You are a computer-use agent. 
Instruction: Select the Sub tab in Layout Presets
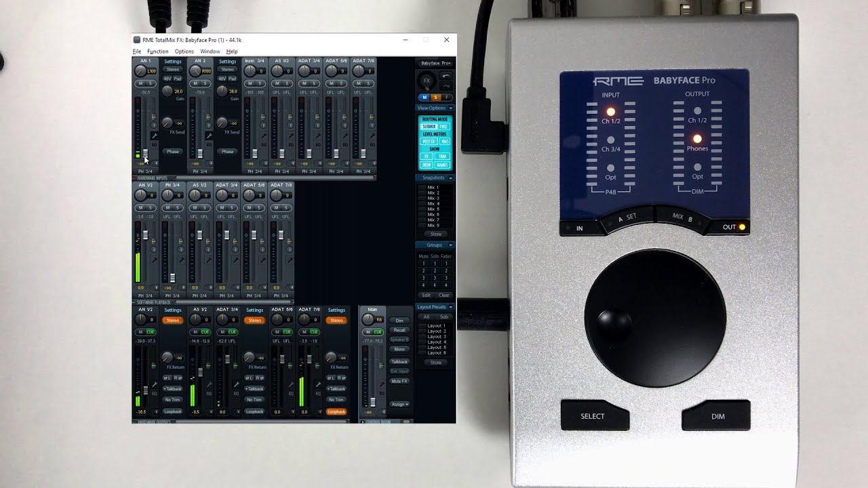coord(444,317)
